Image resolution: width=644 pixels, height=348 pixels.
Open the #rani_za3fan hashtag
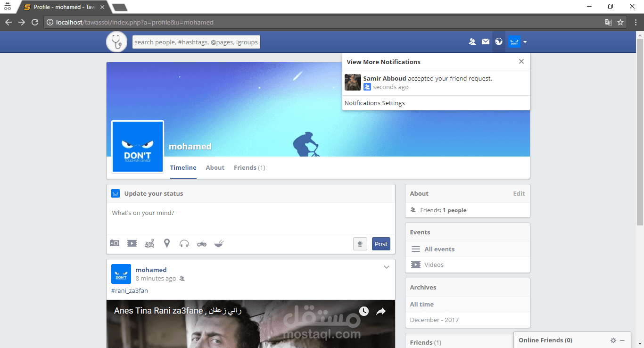click(x=130, y=290)
